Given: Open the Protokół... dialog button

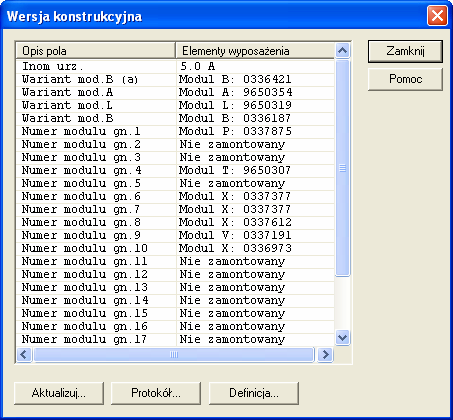Looking at the screenshot, I should (x=156, y=393).
